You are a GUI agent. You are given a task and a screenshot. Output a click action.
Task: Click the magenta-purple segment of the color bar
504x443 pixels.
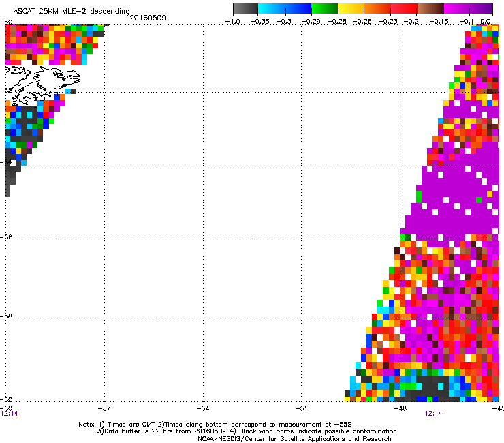pos(469,8)
